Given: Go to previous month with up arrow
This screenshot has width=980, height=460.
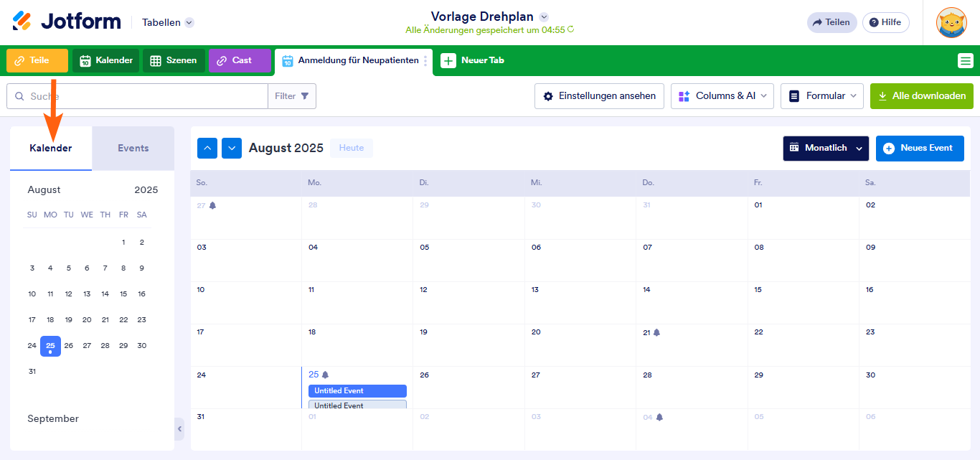Looking at the screenshot, I should pos(207,149).
